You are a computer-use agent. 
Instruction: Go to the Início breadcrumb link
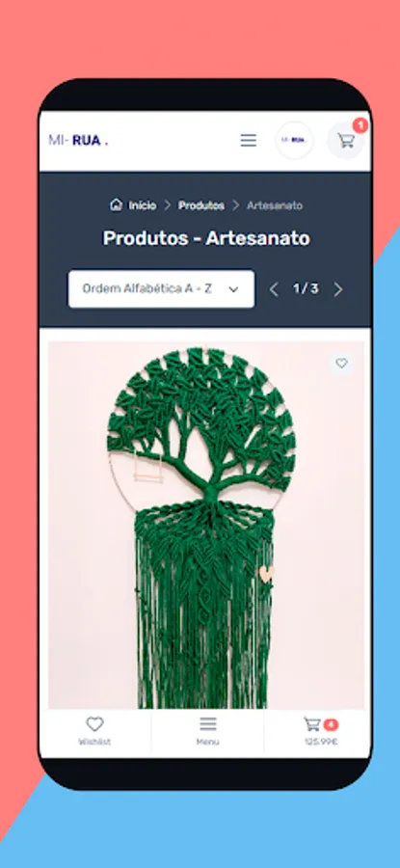click(x=143, y=205)
